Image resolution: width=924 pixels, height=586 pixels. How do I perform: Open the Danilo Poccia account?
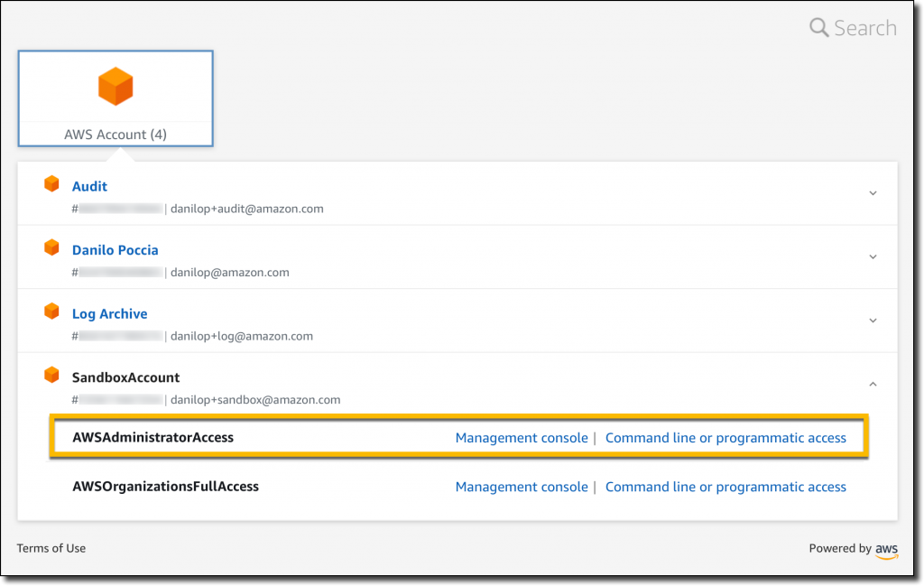coord(115,250)
